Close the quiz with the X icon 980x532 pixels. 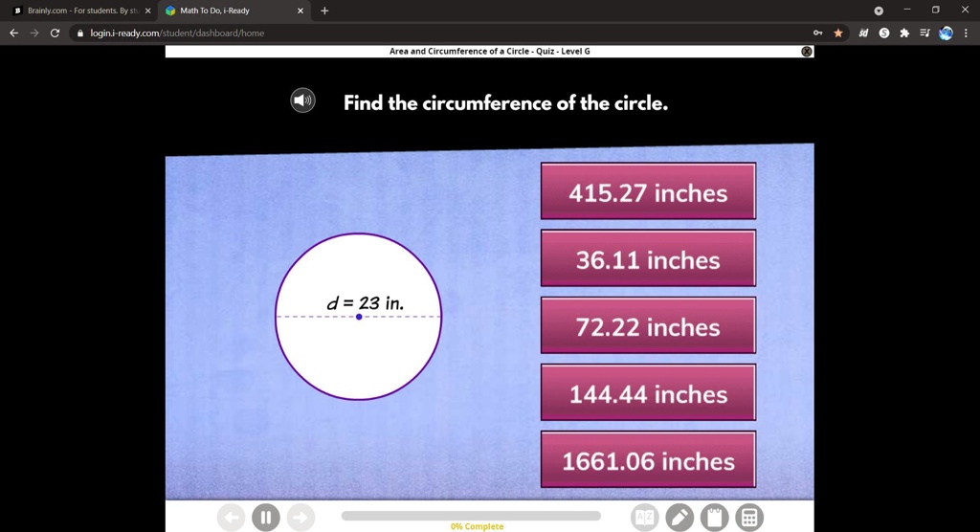coord(806,52)
